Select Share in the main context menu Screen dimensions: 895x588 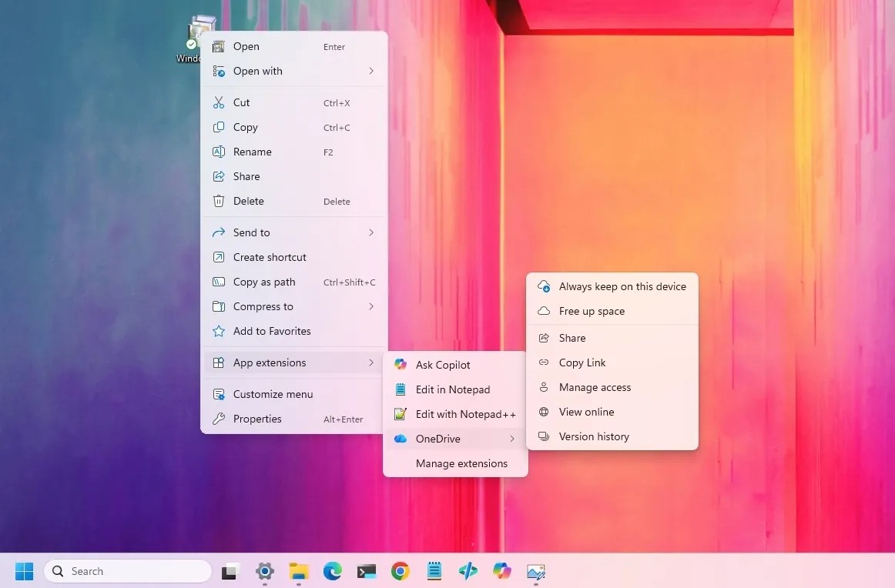coord(294,176)
